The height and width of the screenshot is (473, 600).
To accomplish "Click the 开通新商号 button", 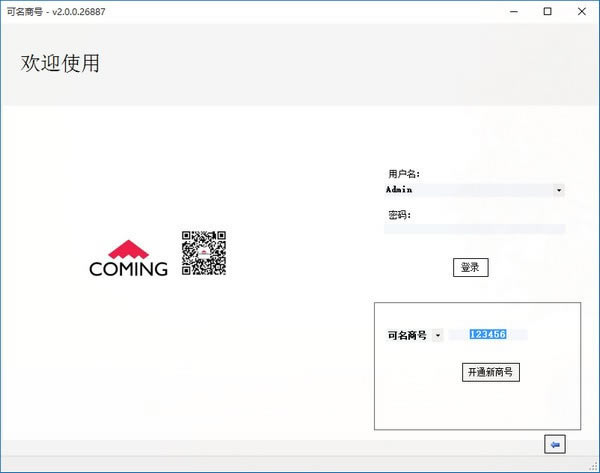I will click(490, 372).
